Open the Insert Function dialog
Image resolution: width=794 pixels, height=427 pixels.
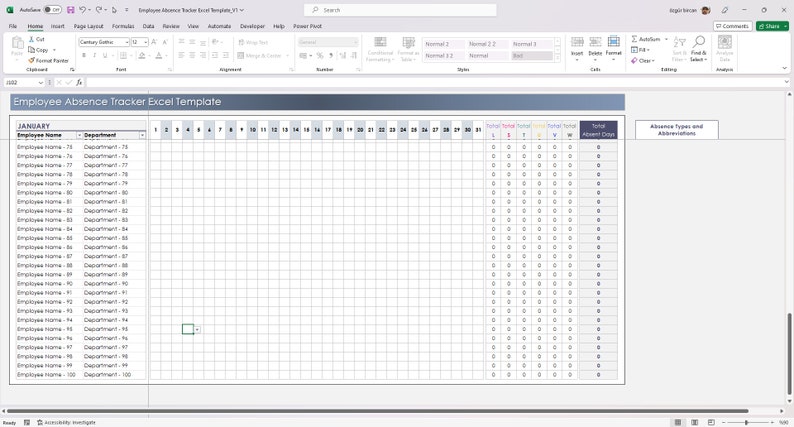pos(79,82)
